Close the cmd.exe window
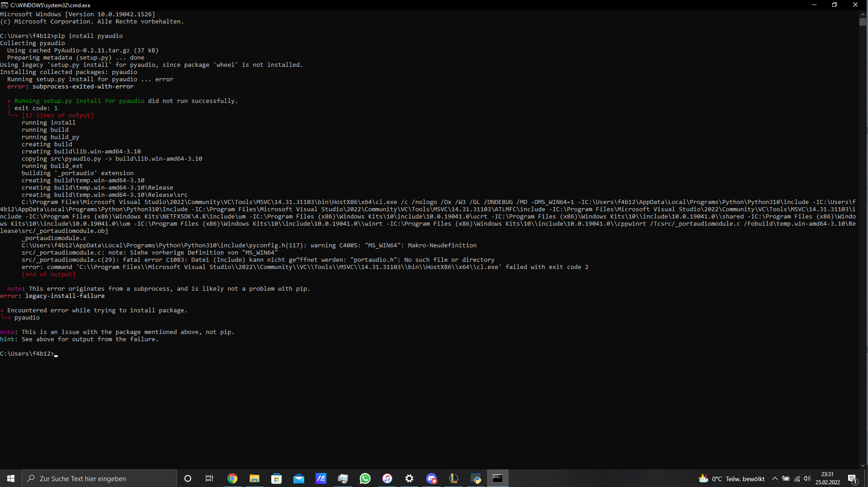868x487 pixels. (x=855, y=5)
